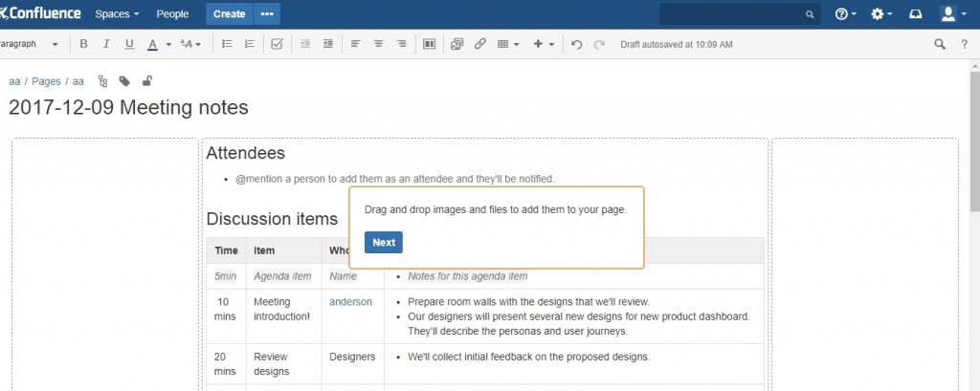Click the Time column header
The image size is (980, 391).
[226, 250]
